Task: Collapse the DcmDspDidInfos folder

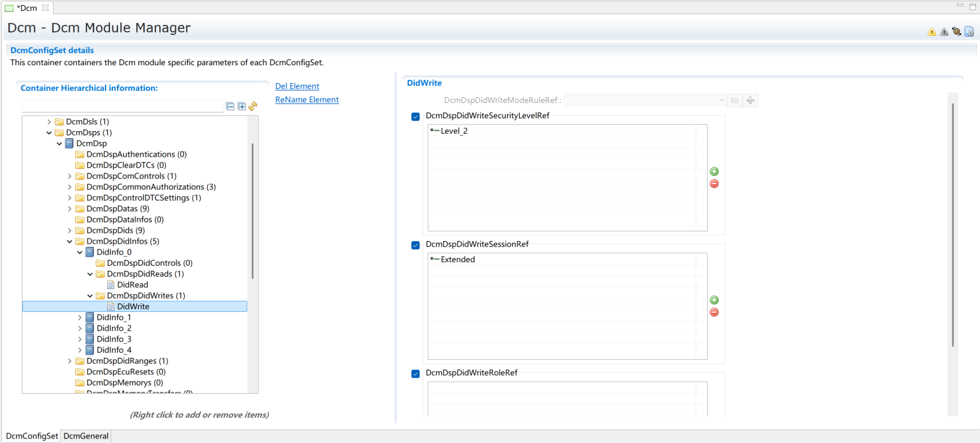Action: [70, 242]
